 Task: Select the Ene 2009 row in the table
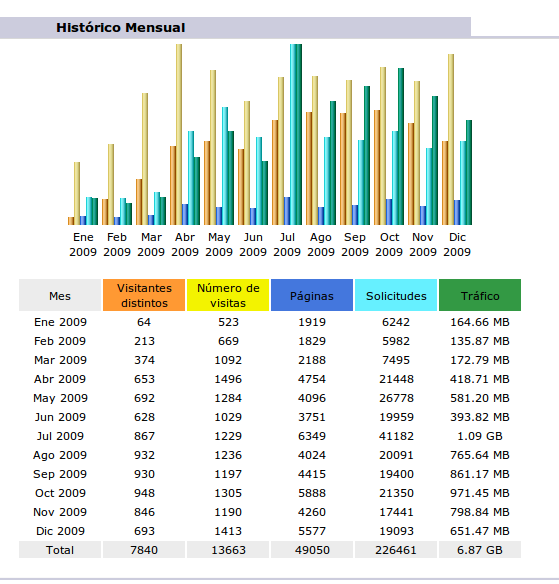(x=270, y=322)
